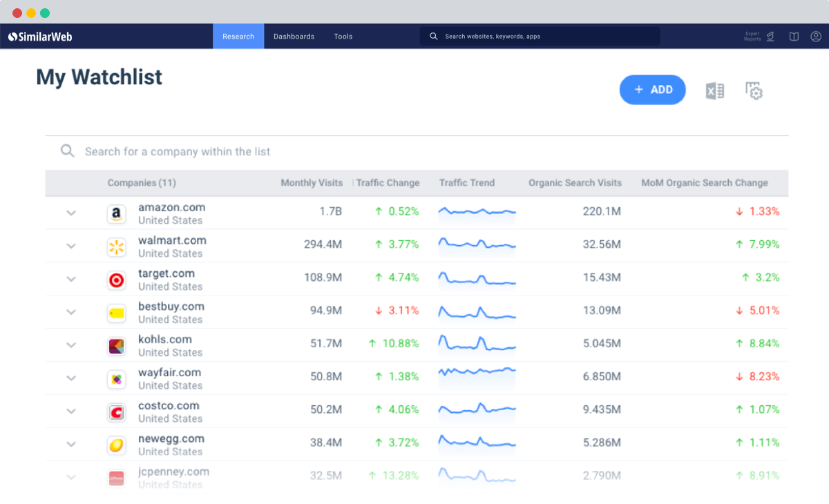This screenshot has height=504, width=829.
Task: Select the 220.1M organic search value
Action: point(602,211)
